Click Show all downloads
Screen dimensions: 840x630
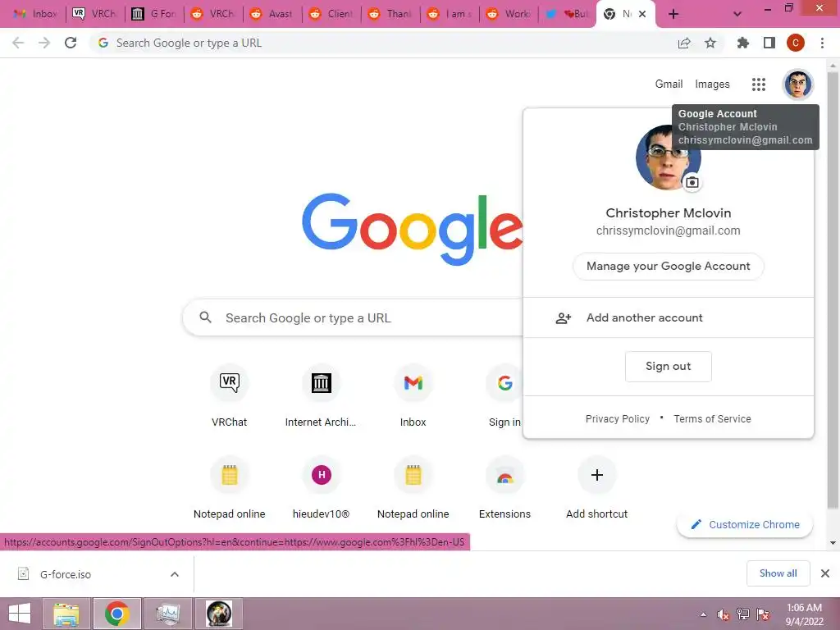pyautogui.click(x=778, y=573)
